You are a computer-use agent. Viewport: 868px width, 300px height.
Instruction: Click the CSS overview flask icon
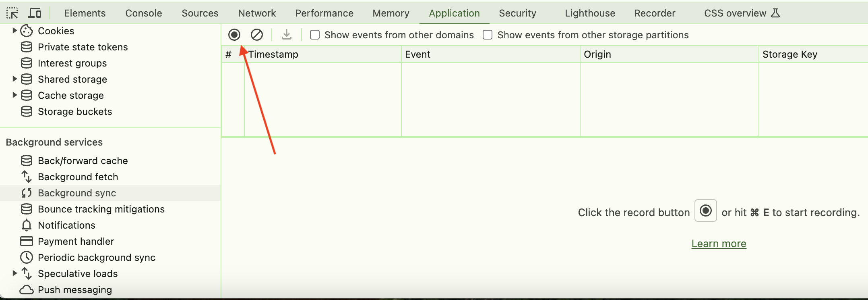pos(775,13)
